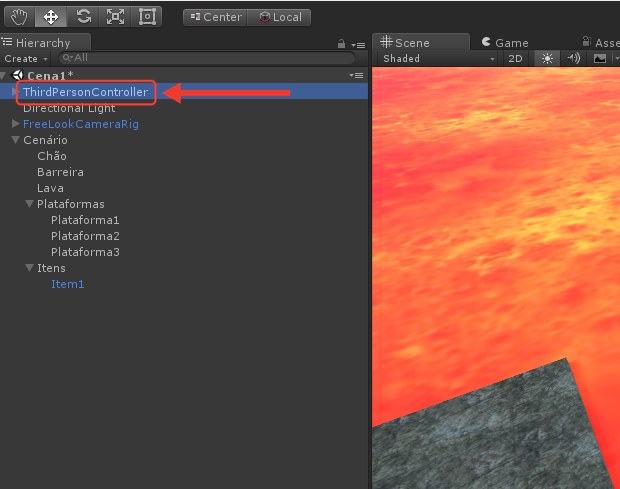Viewport: 620px width, 489px height.
Task: Open the Asset Store tab
Action: pos(600,42)
